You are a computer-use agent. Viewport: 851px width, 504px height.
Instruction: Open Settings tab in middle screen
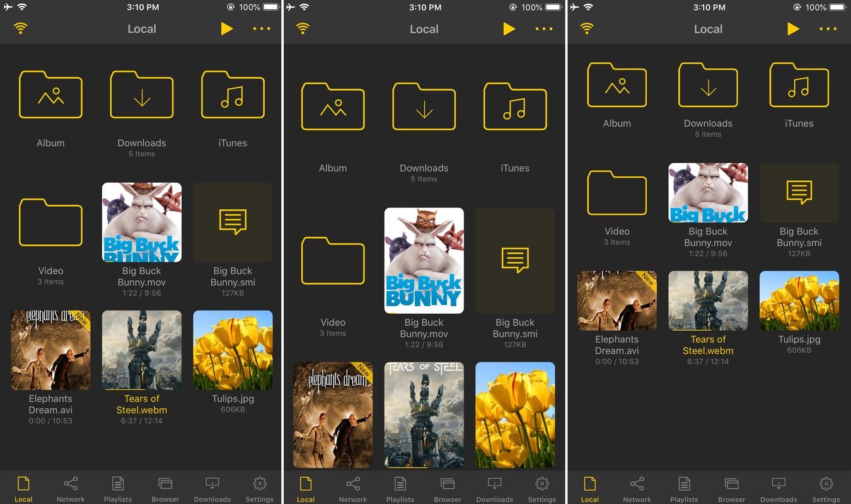[x=542, y=489]
